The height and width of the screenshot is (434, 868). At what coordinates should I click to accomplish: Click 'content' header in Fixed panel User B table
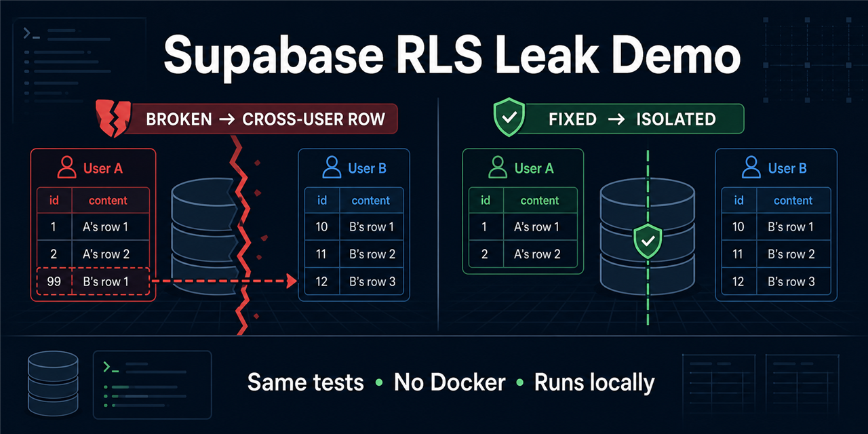[x=793, y=200]
